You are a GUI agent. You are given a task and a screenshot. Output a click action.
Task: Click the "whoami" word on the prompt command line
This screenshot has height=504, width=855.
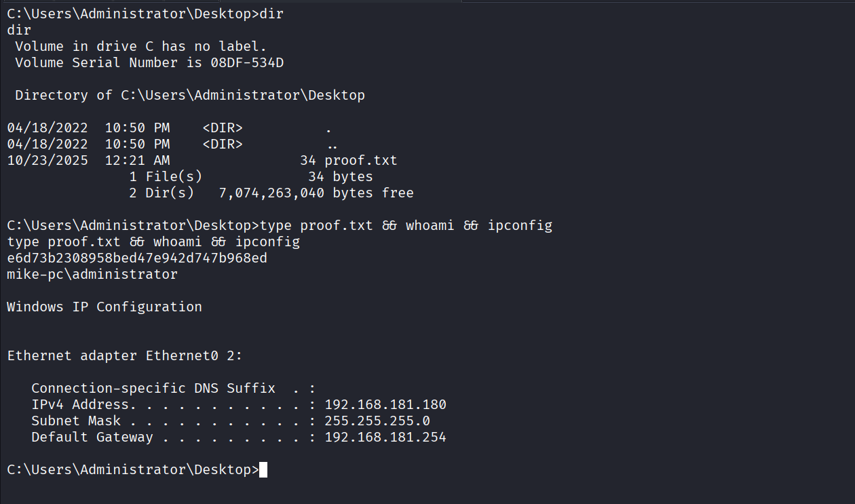tap(430, 226)
